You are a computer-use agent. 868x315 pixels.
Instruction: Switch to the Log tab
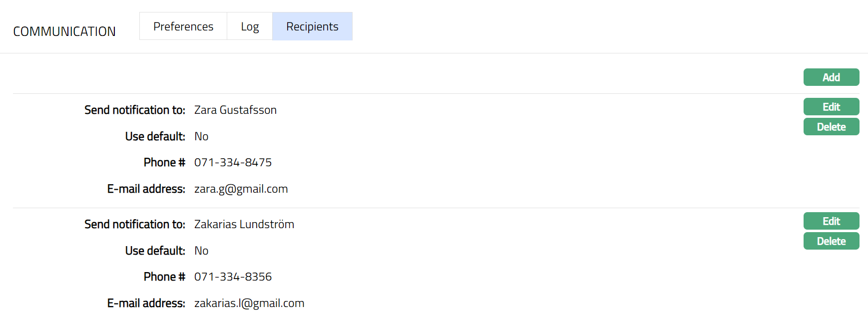[250, 26]
